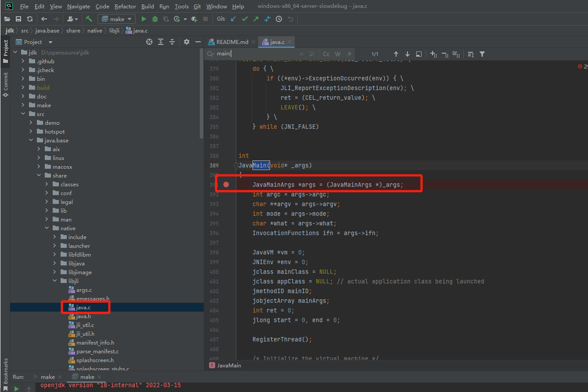Navigate forward with the right arrow icon
The width and height of the screenshot is (588, 392).
coord(56,19)
